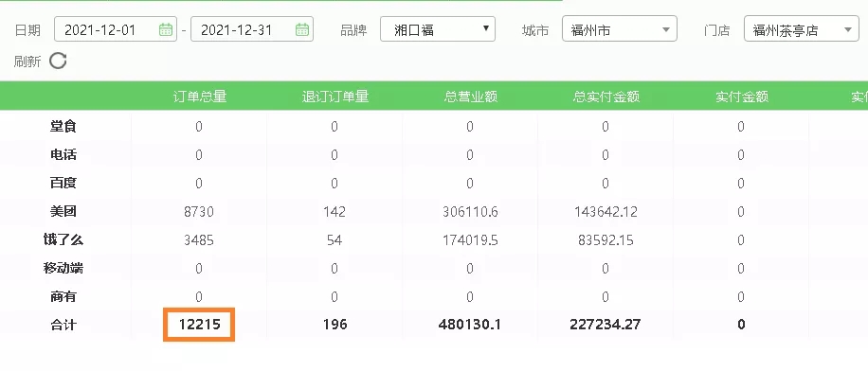This screenshot has width=868, height=371.
Task: Click the 品牌 brand label
Action: click(353, 30)
